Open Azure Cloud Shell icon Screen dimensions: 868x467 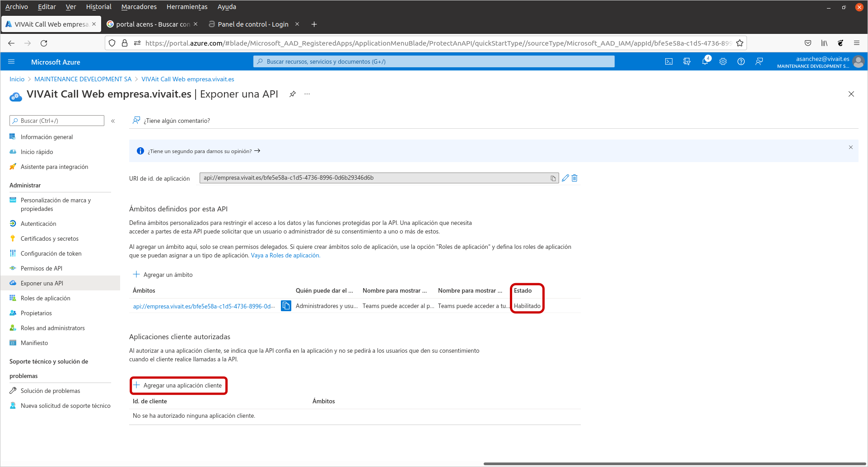(669, 62)
